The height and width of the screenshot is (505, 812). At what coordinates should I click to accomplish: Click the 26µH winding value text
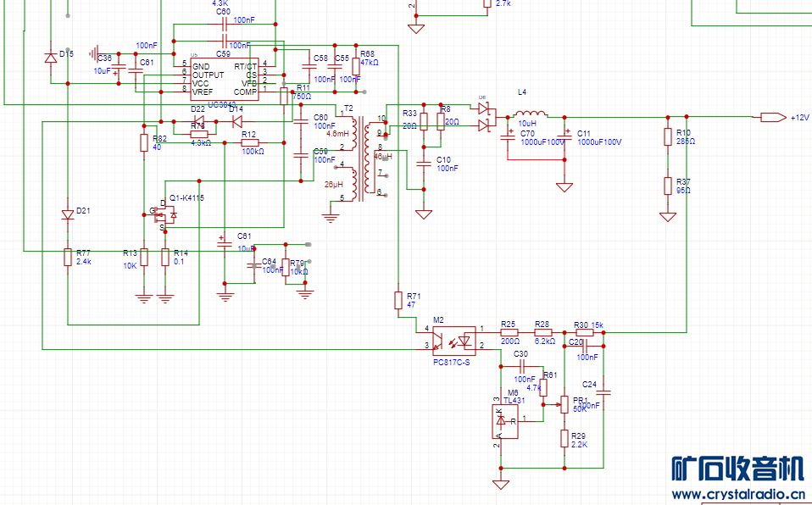[335, 185]
